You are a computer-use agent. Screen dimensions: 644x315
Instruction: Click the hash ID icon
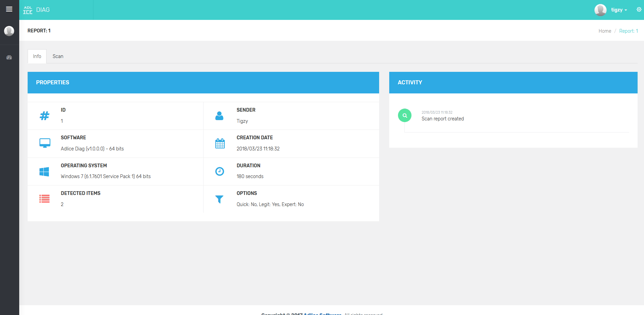pyautogui.click(x=44, y=116)
